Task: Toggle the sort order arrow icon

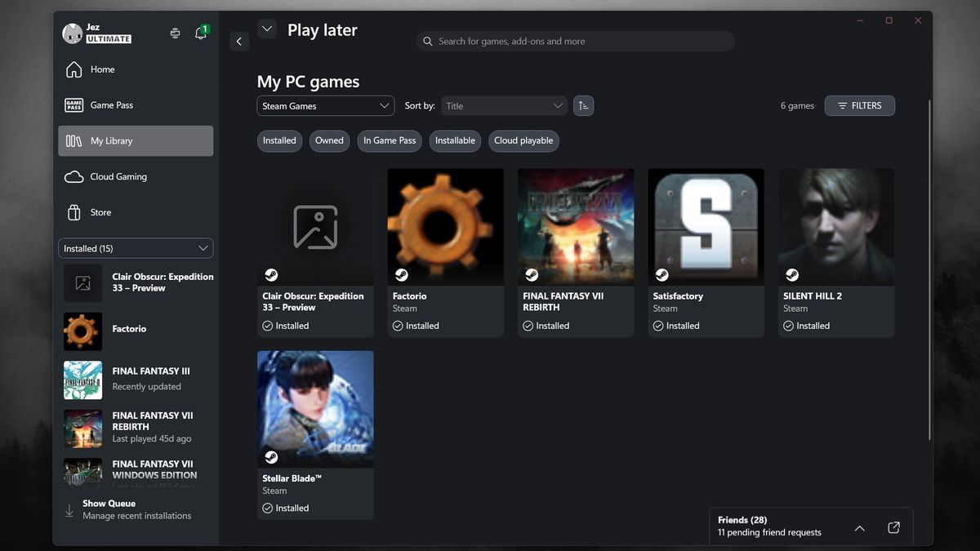Action: point(583,105)
